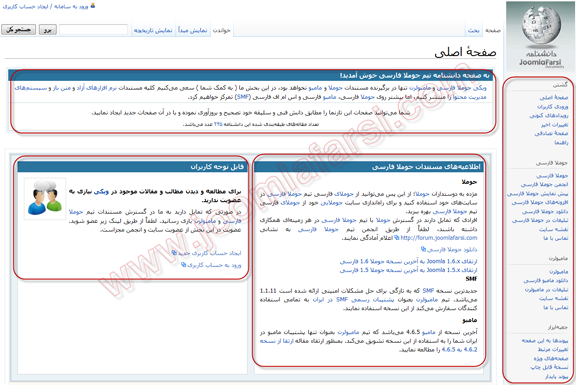Image resolution: width=576 pixels, height=385 pixels.
Task: Select the خواندن read tab
Action: 222,30
